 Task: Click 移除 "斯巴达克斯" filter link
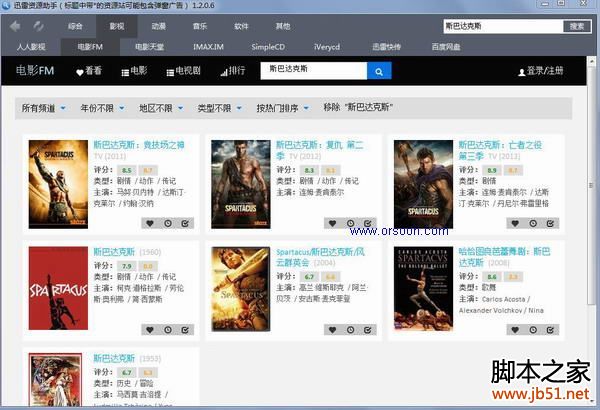tap(358, 108)
